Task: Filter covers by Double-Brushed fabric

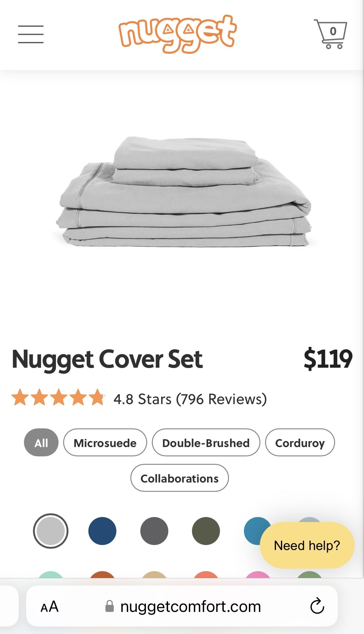Action: [x=206, y=442]
